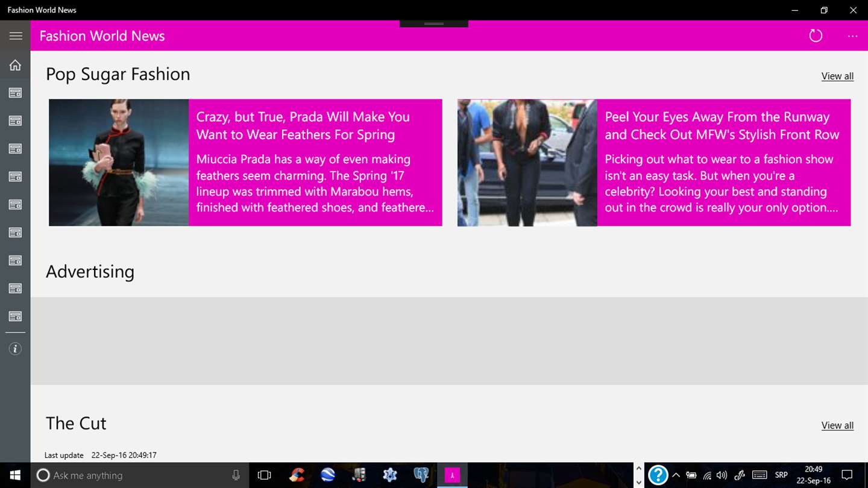Click the Fashion World News header title
This screenshot has height=488, width=868.
pyautogui.click(x=102, y=36)
